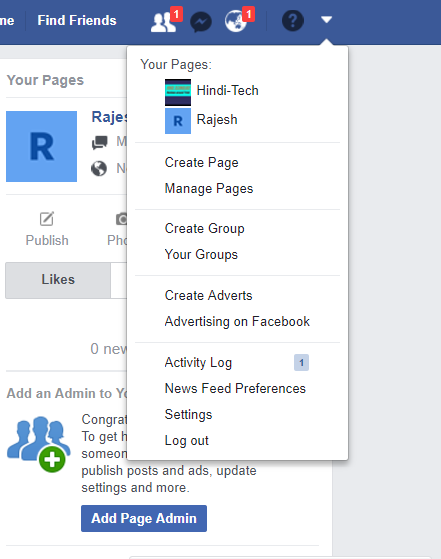Click the red badge on friend requests
The image size is (441, 559).
176,14
